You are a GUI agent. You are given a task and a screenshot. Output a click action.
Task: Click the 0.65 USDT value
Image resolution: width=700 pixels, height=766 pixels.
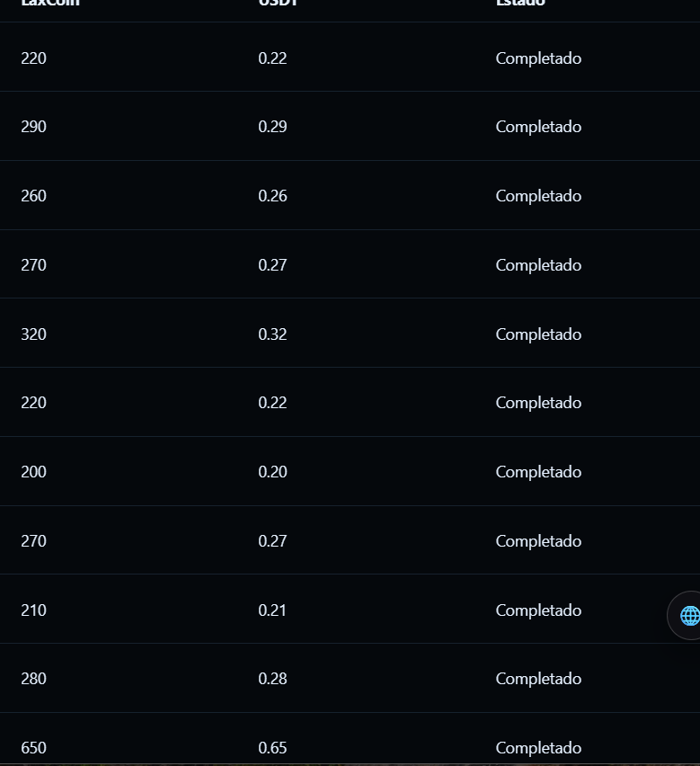[272, 748]
